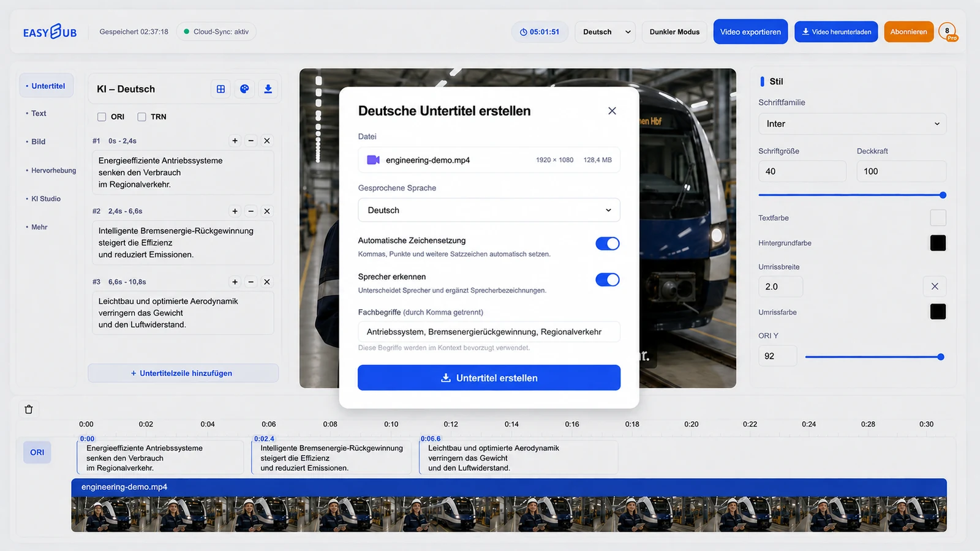Add a line after subtitle #1 with plus
Image resolution: width=980 pixels, height=551 pixels.
tap(235, 141)
